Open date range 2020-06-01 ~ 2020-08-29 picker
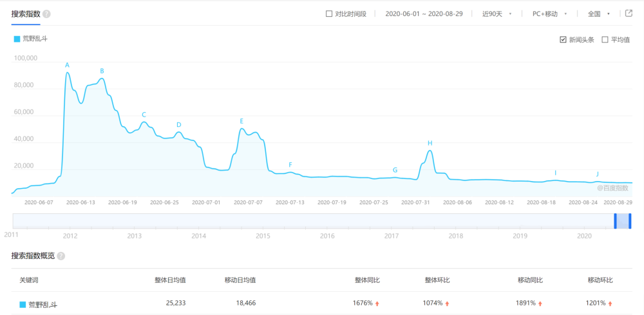This screenshot has height=315, width=644. click(x=424, y=14)
